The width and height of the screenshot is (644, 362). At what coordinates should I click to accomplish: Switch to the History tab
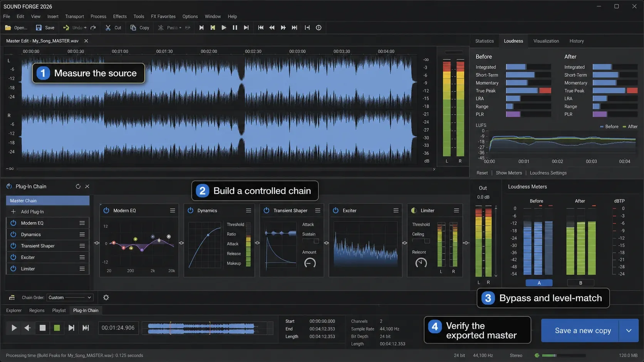[577, 41]
